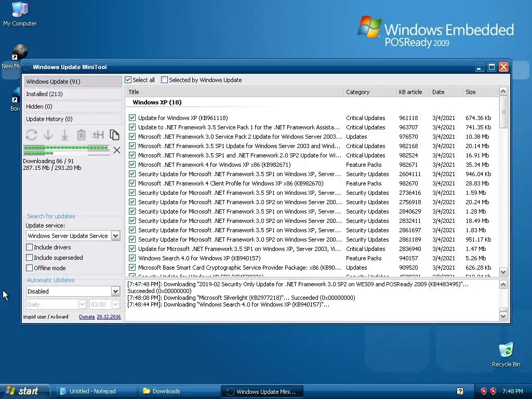Click the first red security shield tray icon

(484, 391)
